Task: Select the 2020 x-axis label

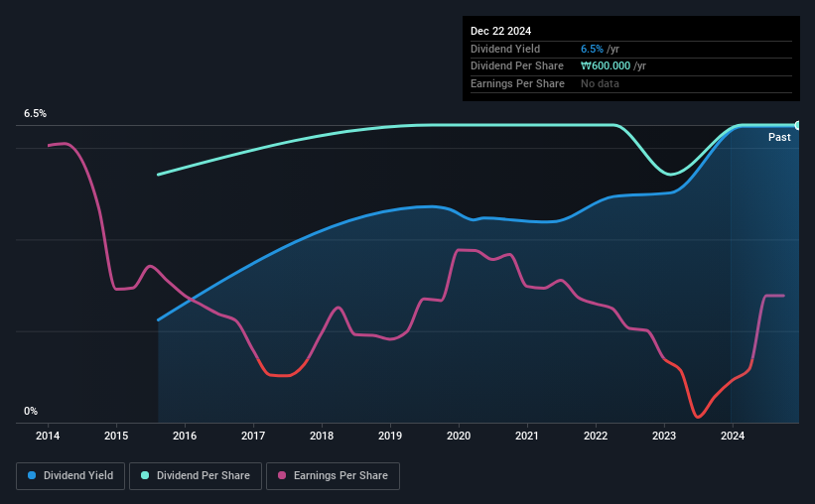Action: [x=459, y=436]
